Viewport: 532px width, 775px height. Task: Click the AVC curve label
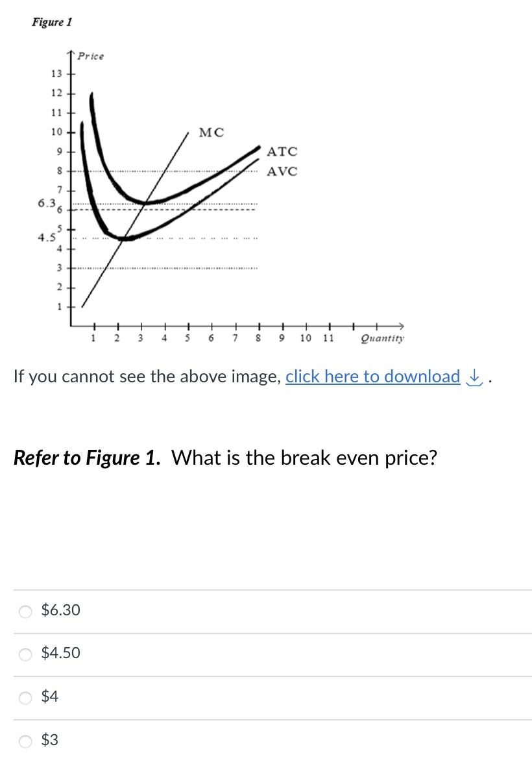coord(283,172)
